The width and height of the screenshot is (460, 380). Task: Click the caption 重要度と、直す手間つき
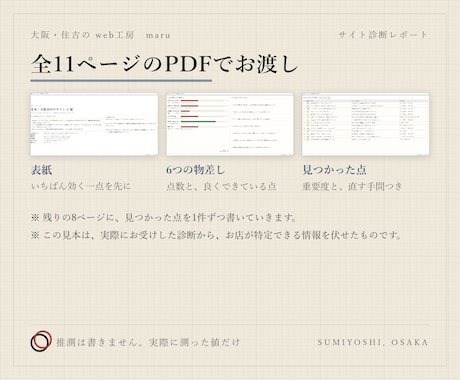pos(352,186)
